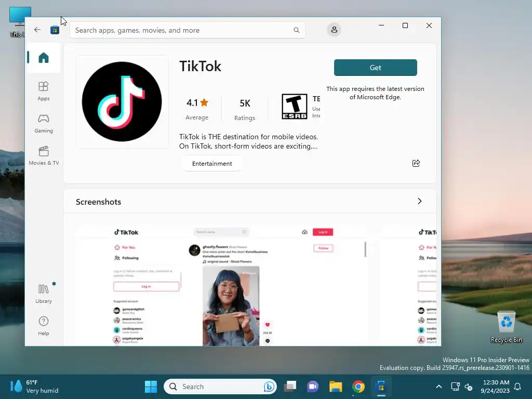Go back using the back arrow

tap(37, 30)
